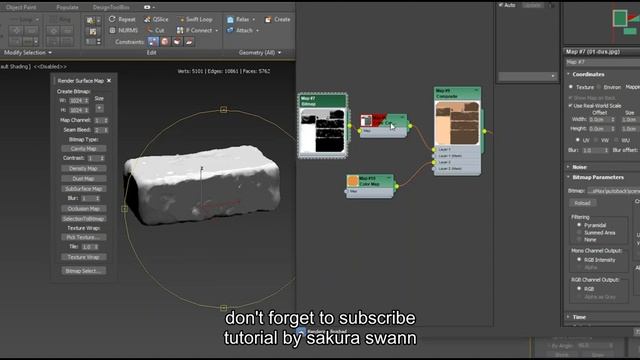Select Pyramidal filtering radio button
Image resolution: width=640 pixels, height=360 pixels.
coord(579,225)
